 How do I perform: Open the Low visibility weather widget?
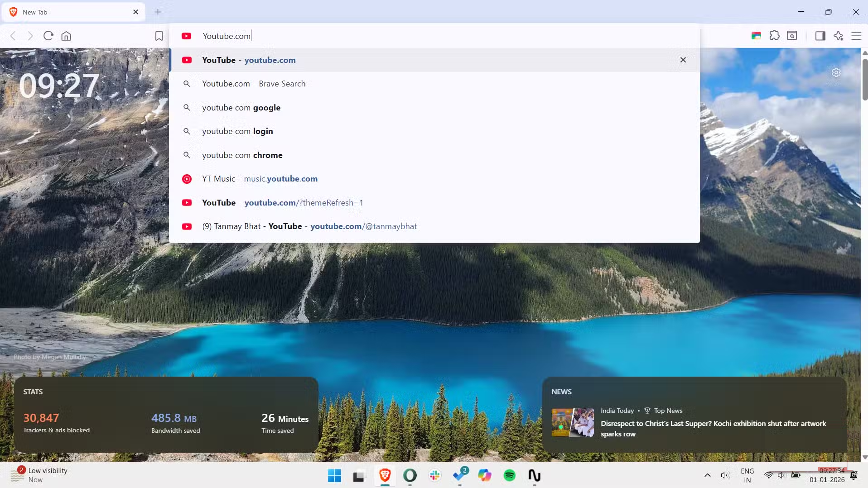pos(40,475)
